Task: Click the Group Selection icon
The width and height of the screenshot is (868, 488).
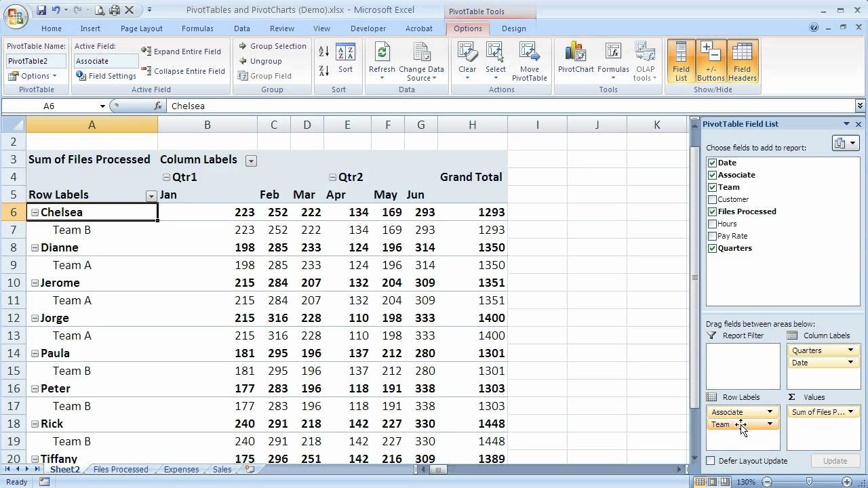Action: click(273, 46)
